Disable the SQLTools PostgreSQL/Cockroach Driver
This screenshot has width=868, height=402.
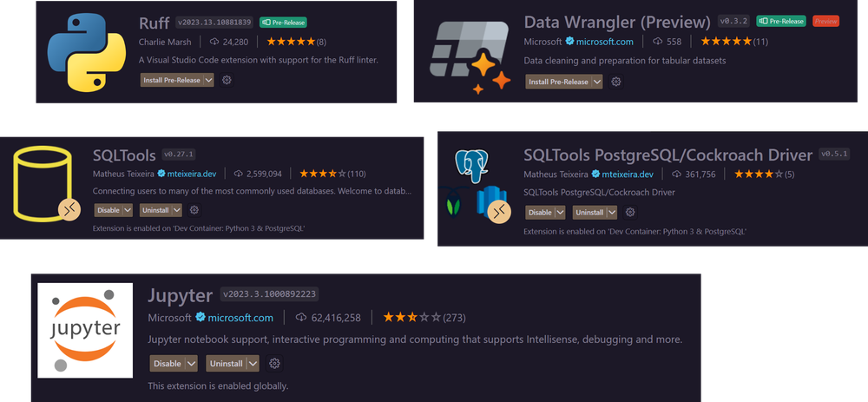point(540,212)
